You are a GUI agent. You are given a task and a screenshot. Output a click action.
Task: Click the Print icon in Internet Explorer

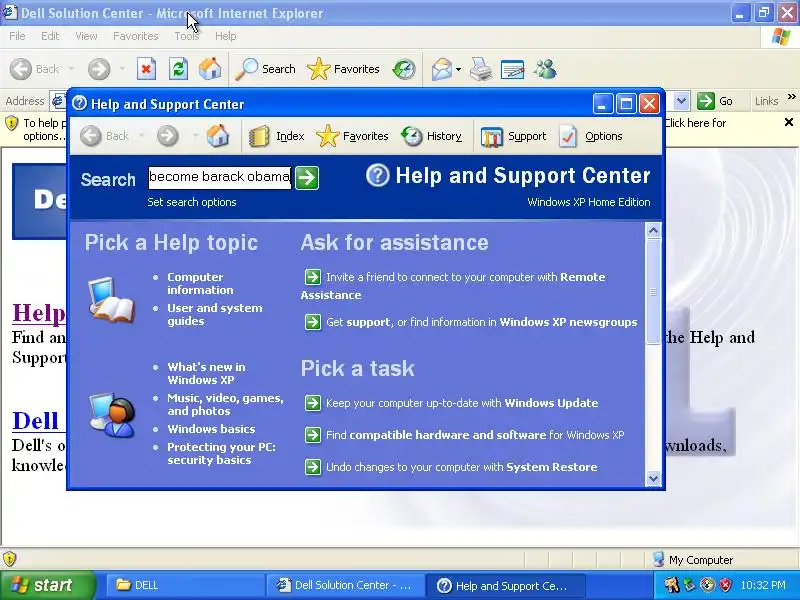[x=481, y=69]
